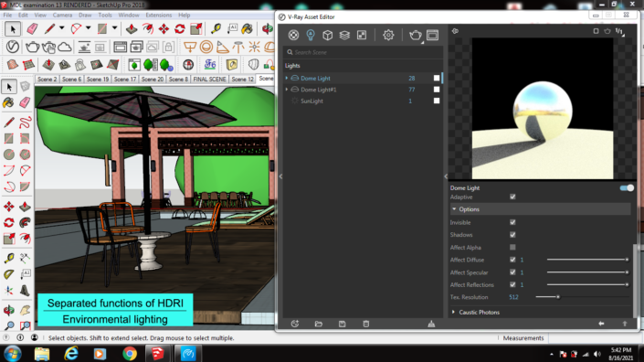Import asset file folder icon
This screenshot has width=644, height=362.
[x=318, y=324]
